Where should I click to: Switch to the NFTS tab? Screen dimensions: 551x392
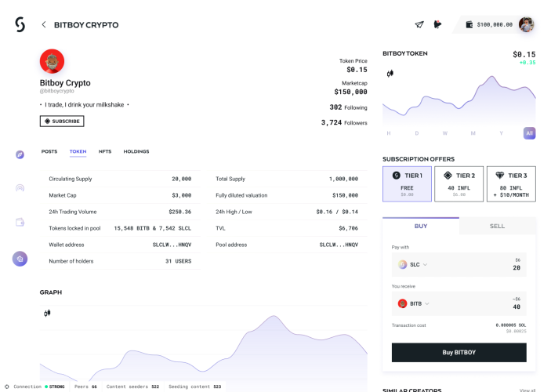105,151
